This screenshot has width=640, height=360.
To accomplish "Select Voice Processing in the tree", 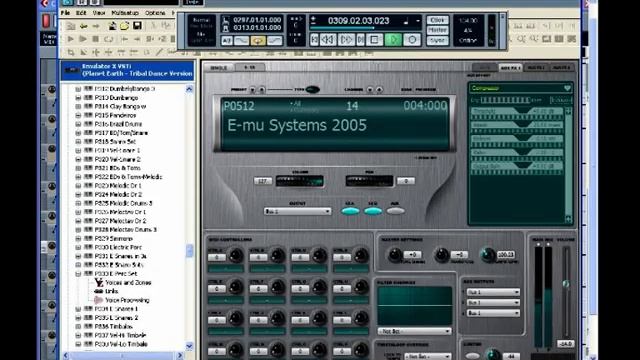I will [127, 300].
